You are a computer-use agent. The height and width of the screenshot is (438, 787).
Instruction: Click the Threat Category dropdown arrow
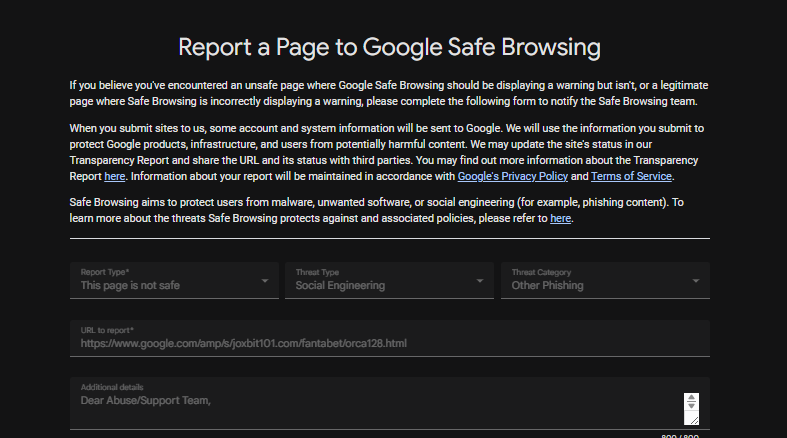coord(696,281)
